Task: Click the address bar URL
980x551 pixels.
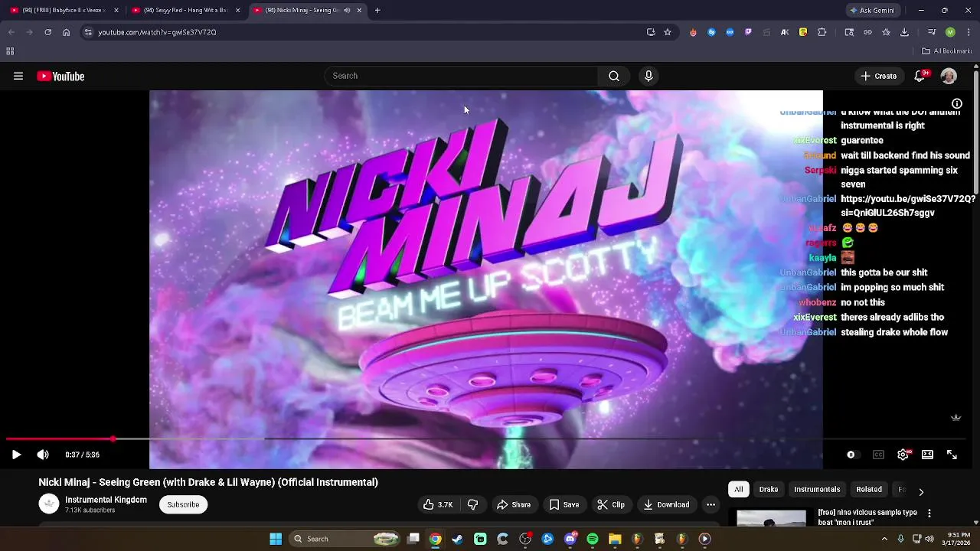Action: click(157, 32)
